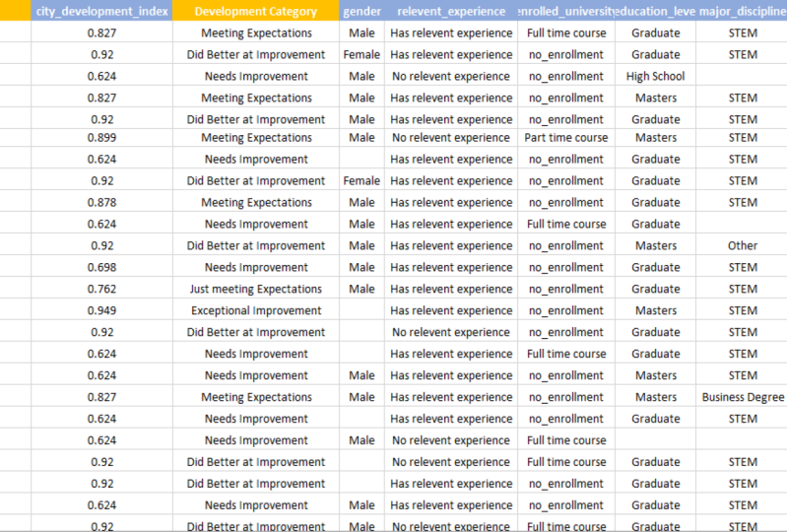787x532 pixels.
Task: Click the 'Just meeting Expectations' cell
Action: pos(256,289)
